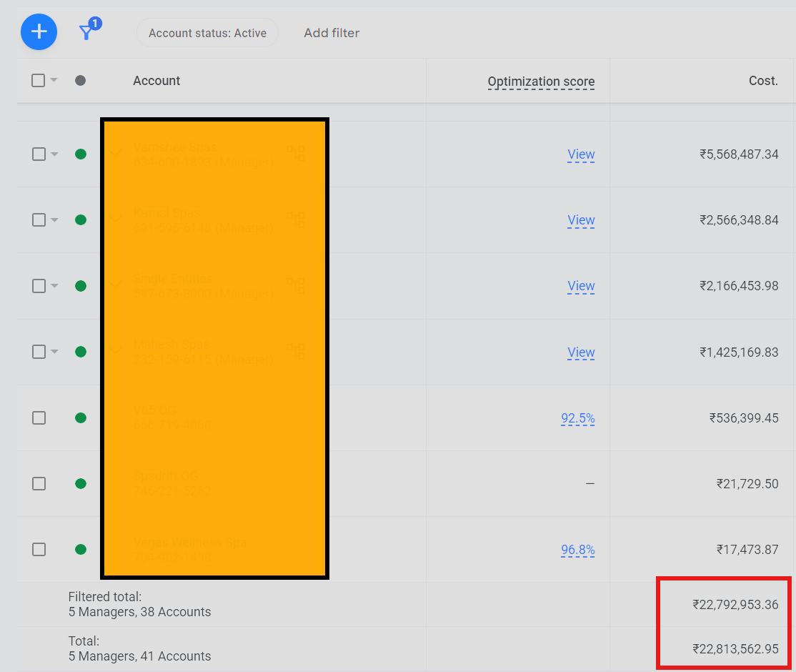Click the gray status dot in table header
The image size is (796, 672).
80,81
